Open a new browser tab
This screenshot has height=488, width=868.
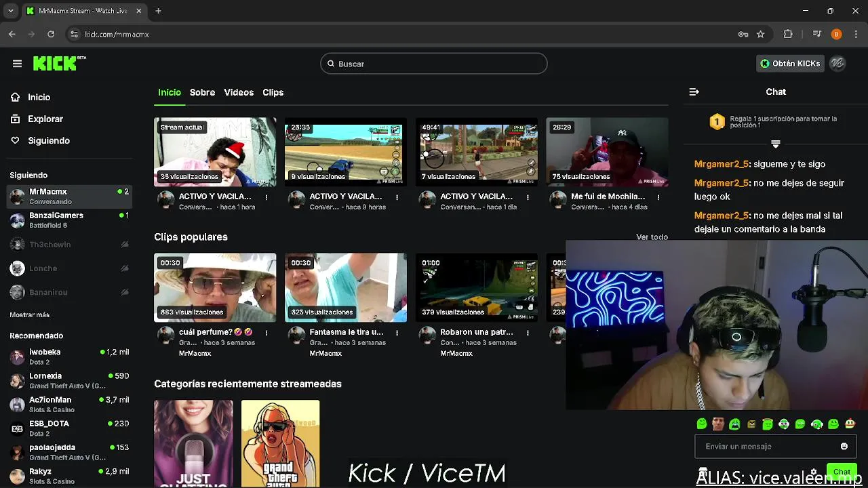click(x=158, y=11)
